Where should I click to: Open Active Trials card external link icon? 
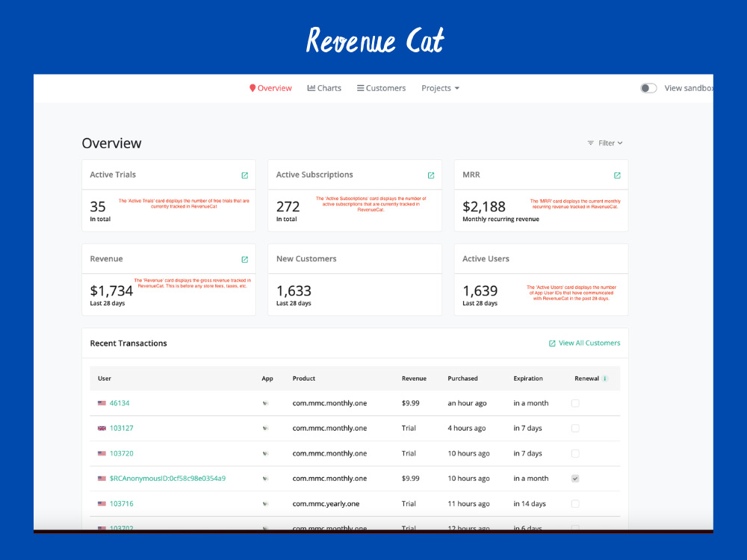pos(245,175)
